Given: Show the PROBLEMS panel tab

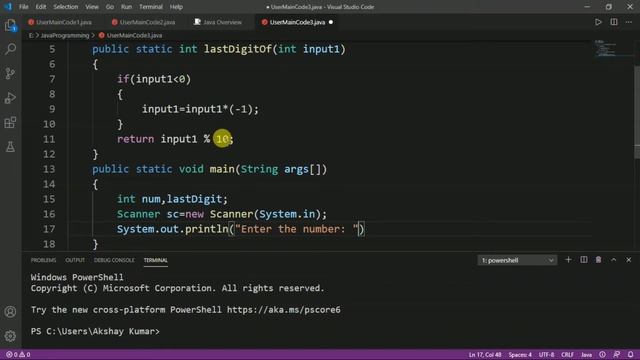Looking at the screenshot, I should pyautogui.click(x=43, y=260).
